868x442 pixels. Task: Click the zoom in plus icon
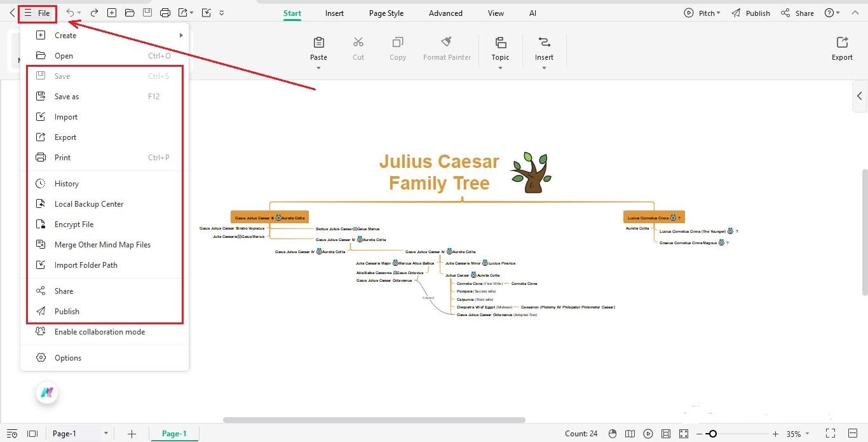click(775, 434)
